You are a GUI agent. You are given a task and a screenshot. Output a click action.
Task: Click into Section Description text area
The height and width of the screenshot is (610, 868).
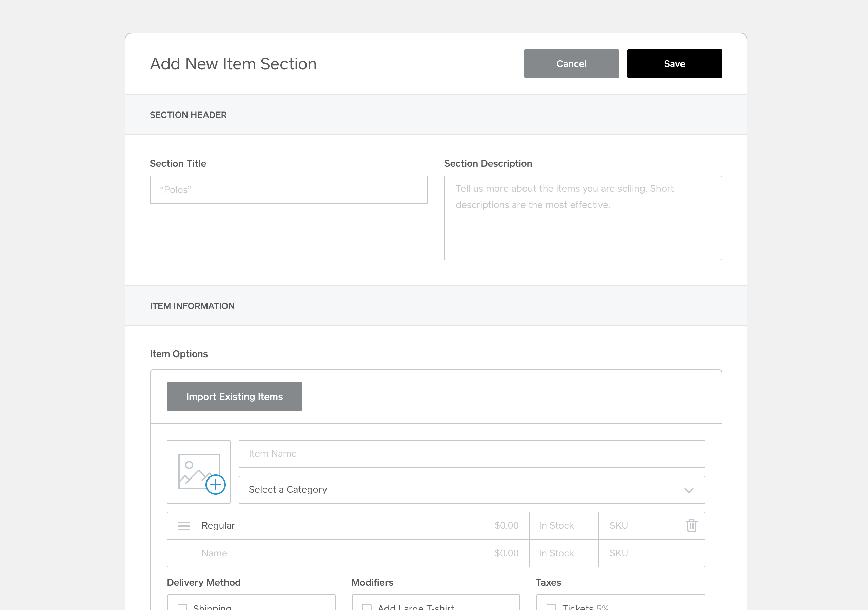(x=583, y=218)
